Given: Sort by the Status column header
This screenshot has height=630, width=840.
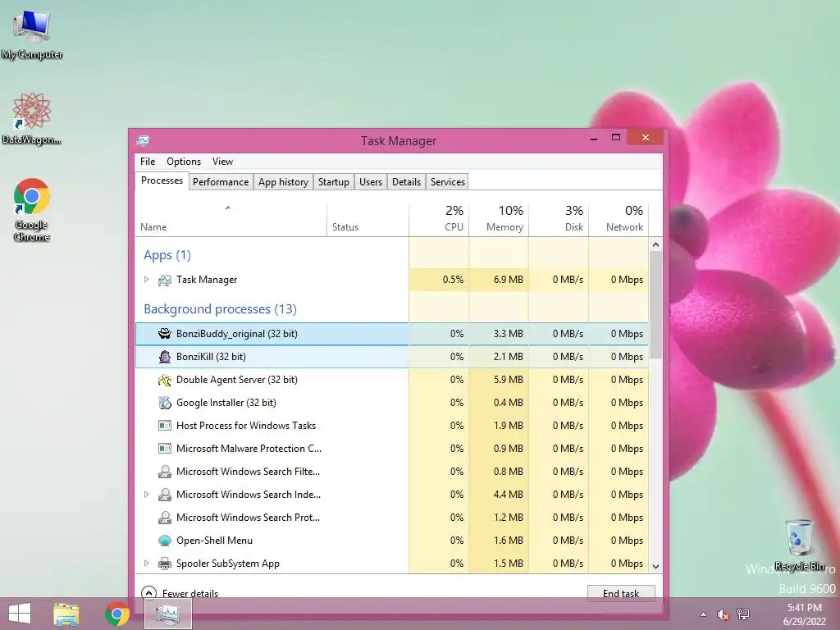Looking at the screenshot, I should [x=367, y=220].
